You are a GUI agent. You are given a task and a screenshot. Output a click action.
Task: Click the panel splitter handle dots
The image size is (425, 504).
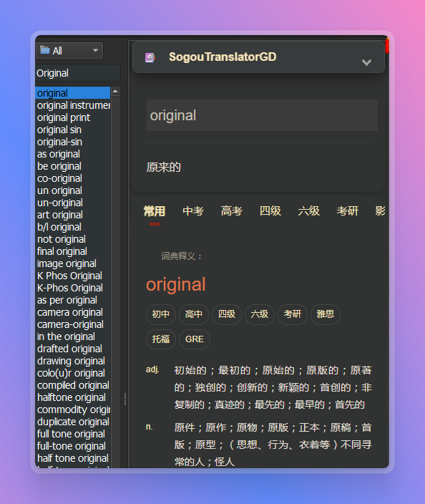coord(125,399)
